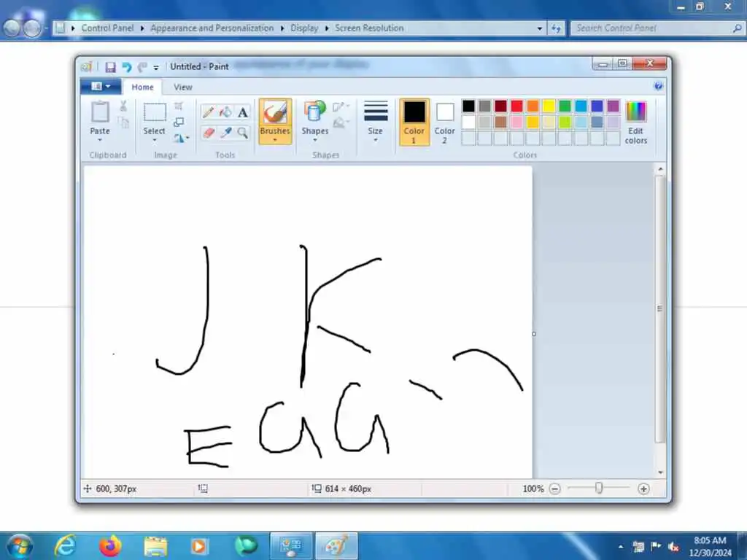This screenshot has height=560, width=747.
Task: Select the Fill with color bucket tool
Action: [x=225, y=112]
